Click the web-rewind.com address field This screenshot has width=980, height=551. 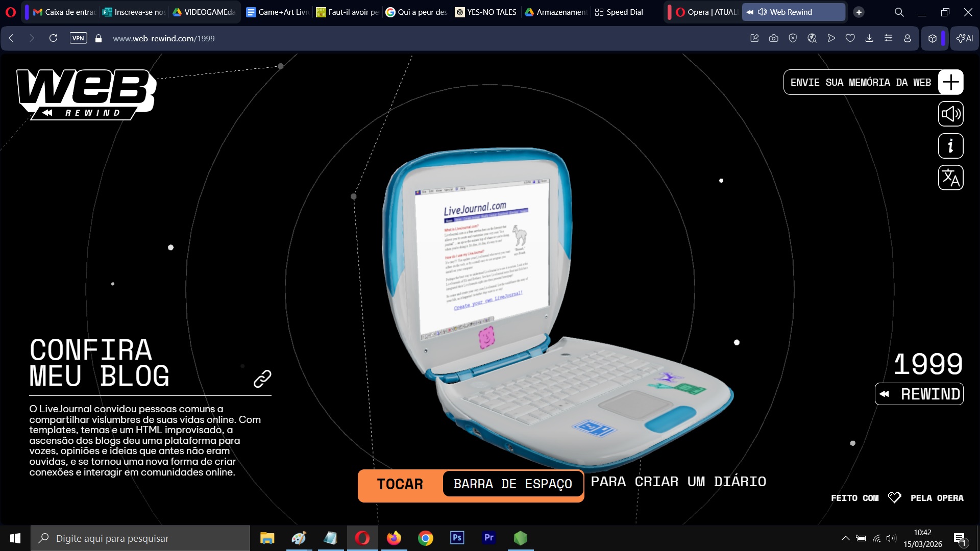coord(163,38)
